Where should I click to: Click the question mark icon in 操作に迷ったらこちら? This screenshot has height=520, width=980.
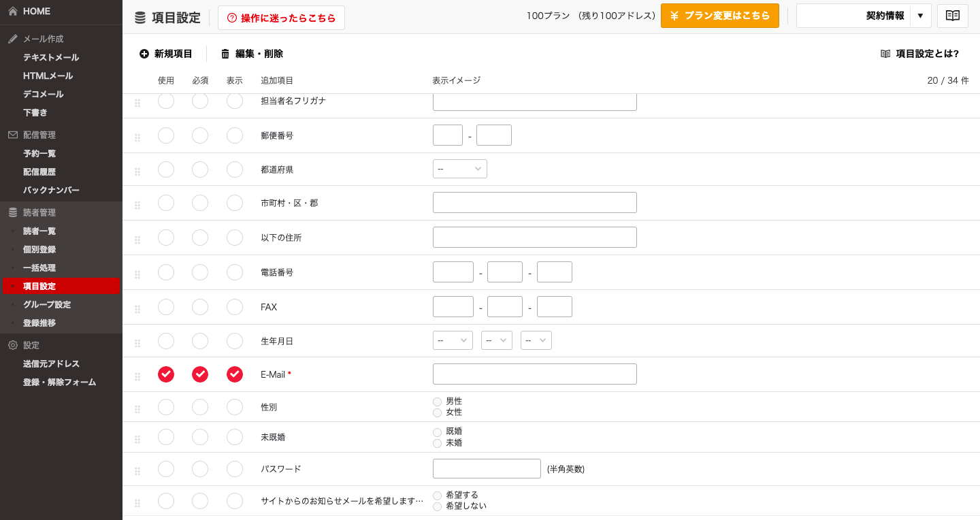(232, 18)
